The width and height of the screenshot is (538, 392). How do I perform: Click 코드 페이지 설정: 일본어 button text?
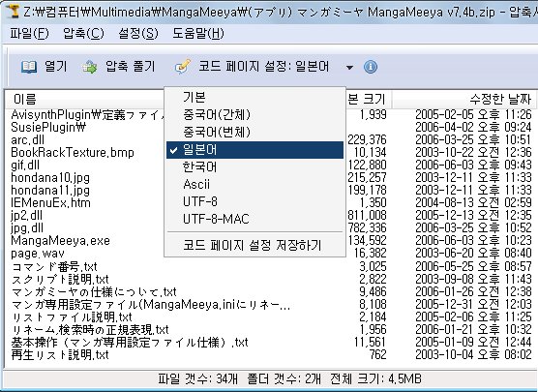click(263, 67)
